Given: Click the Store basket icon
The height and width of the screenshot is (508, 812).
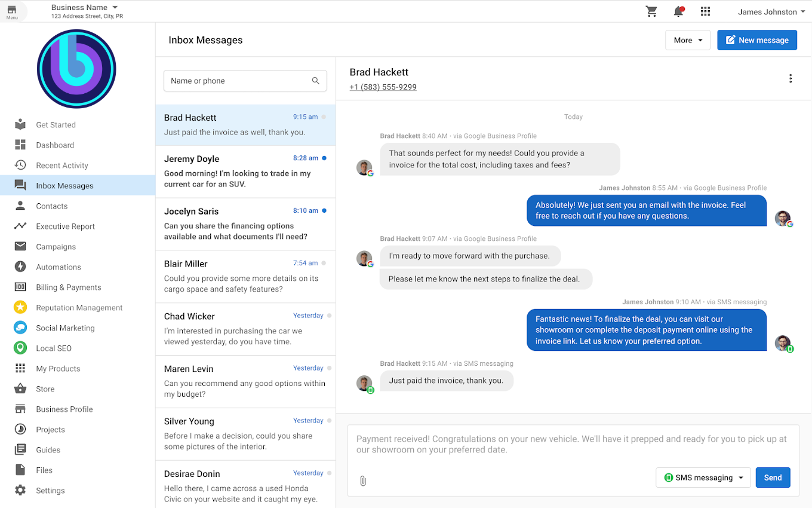Looking at the screenshot, I should (x=20, y=389).
